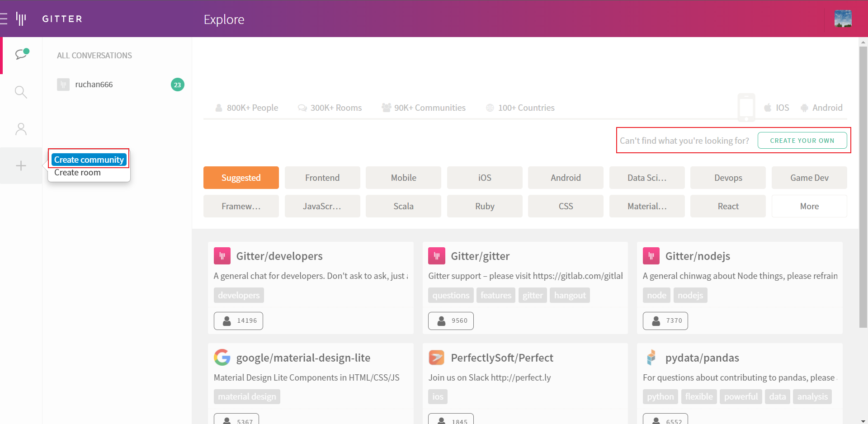Click the pydata/pandas room avatar
The image size is (868, 424).
click(x=651, y=358)
